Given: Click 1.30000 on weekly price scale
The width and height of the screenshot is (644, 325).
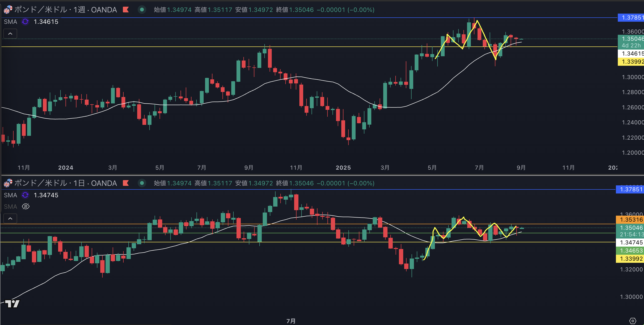Looking at the screenshot, I should click(x=632, y=77).
